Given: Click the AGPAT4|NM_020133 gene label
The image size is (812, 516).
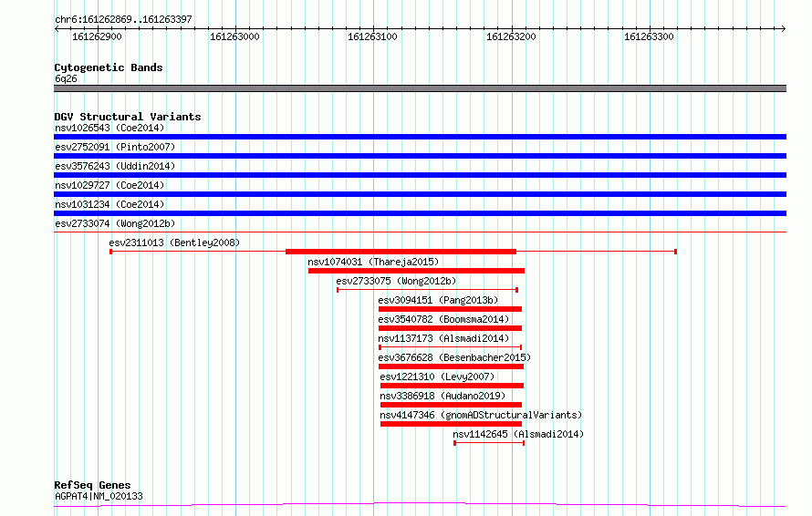Looking at the screenshot, I should click(x=99, y=496).
